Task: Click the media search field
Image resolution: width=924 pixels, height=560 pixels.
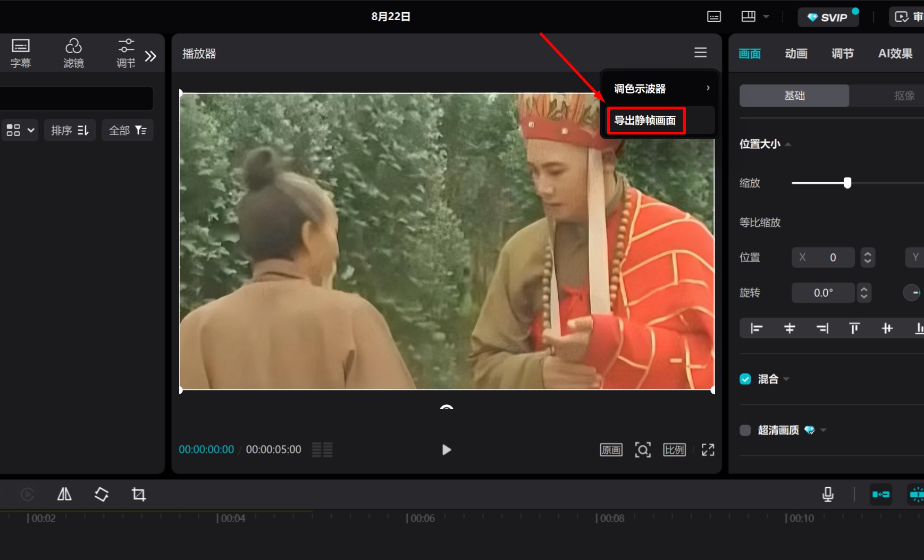Action: [77, 99]
